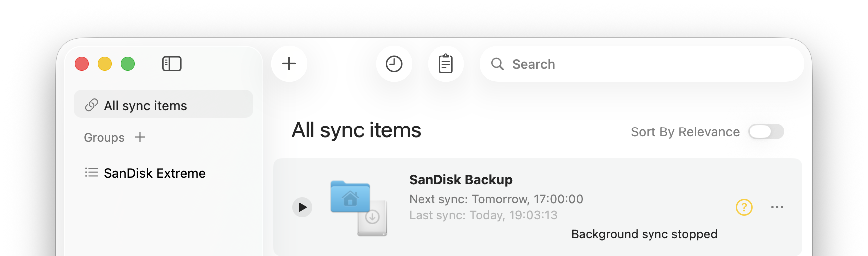Image resolution: width=868 pixels, height=256 pixels.
Task: Select the SanDisk Extreme group
Action: point(154,173)
